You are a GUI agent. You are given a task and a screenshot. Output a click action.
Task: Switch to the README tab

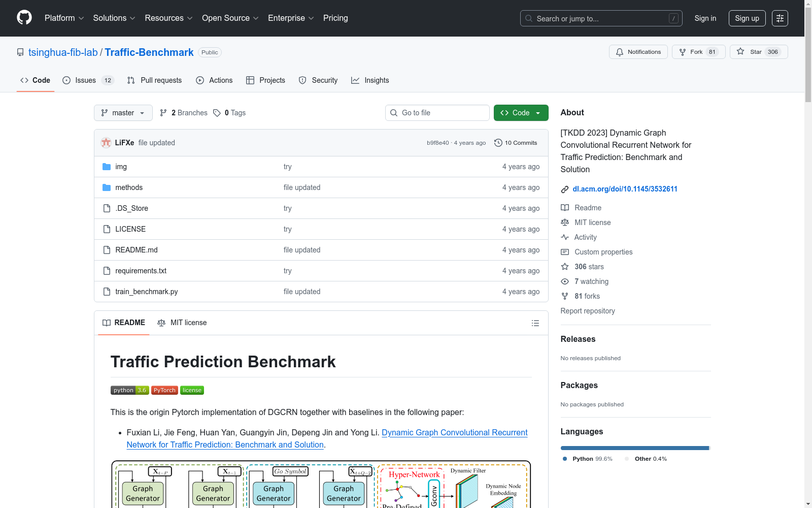point(124,323)
